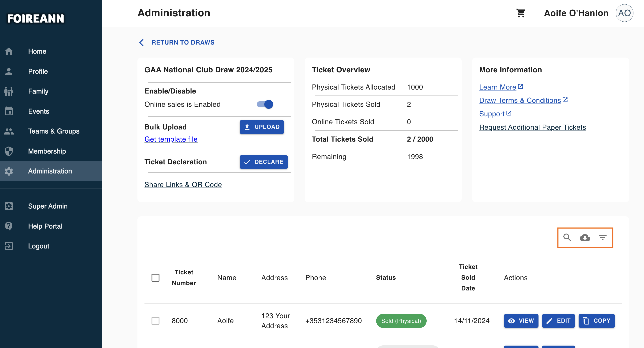Click the back chevron beside Return to Draws
644x348 pixels.
click(141, 43)
